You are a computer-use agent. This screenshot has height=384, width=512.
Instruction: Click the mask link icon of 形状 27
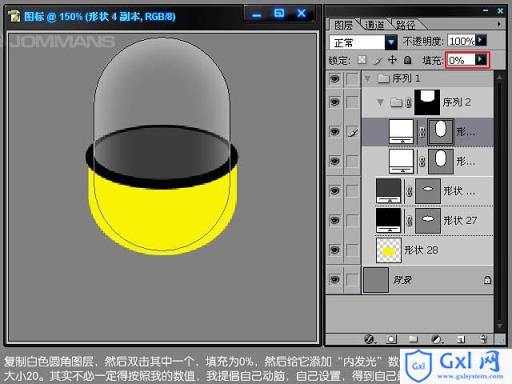tap(409, 221)
